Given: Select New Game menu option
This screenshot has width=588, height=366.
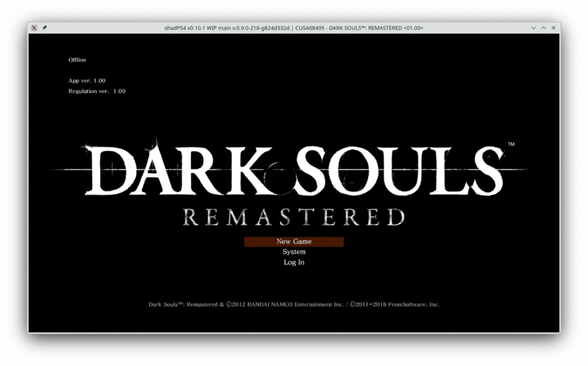Looking at the screenshot, I should [x=293, y=241].
